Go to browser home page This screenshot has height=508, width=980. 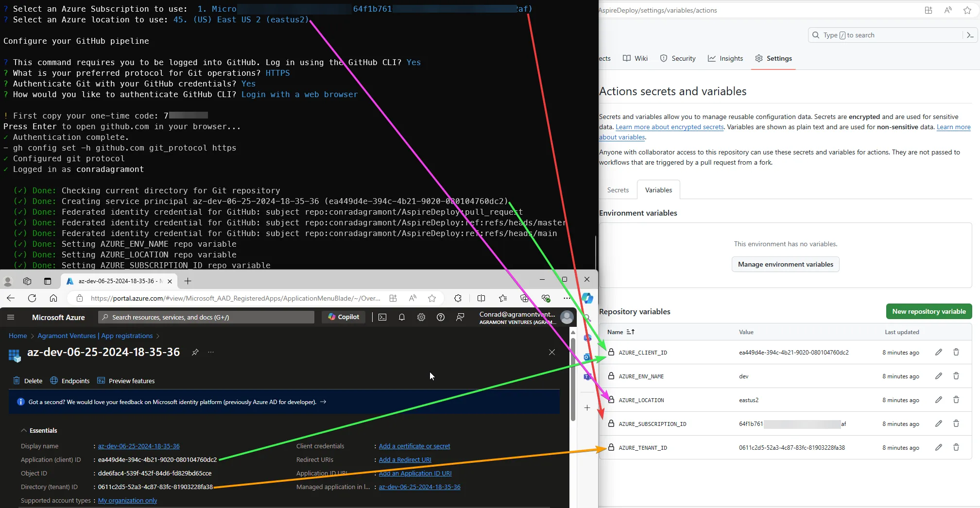[53, 298]
